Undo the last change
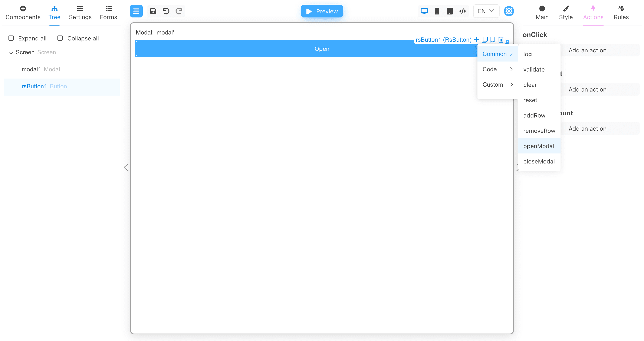The height and width of the screenshot is (341, 644). click(166, 11)
